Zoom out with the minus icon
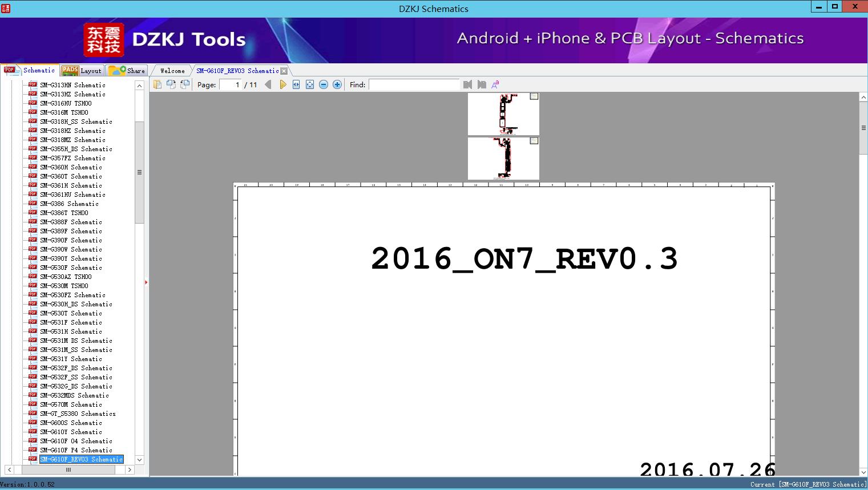The height and width of the screenshot is (490, 868). pos(324,84)
